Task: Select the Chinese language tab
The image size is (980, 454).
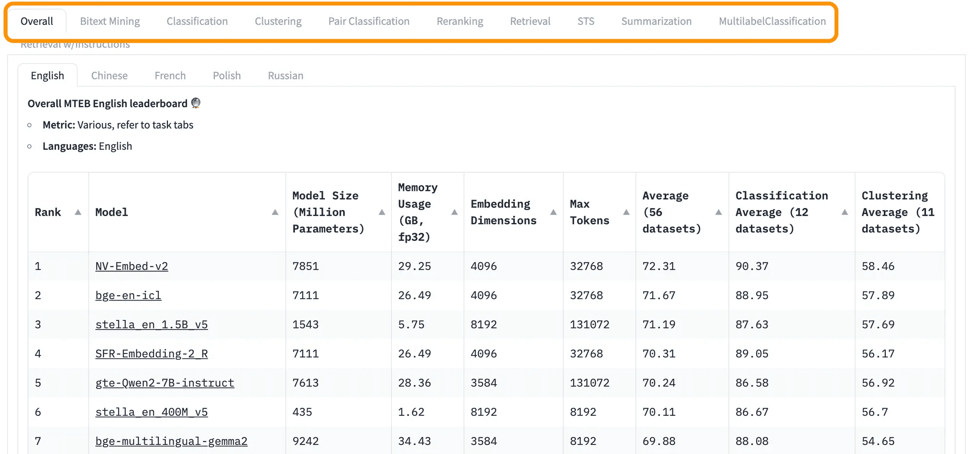Action: click(x=109, y=76)
